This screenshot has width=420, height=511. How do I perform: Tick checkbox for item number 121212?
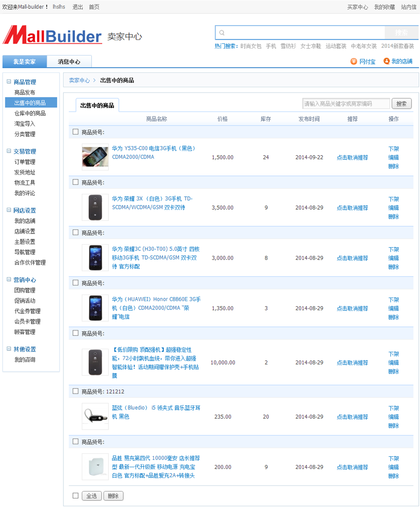point(75,391)
